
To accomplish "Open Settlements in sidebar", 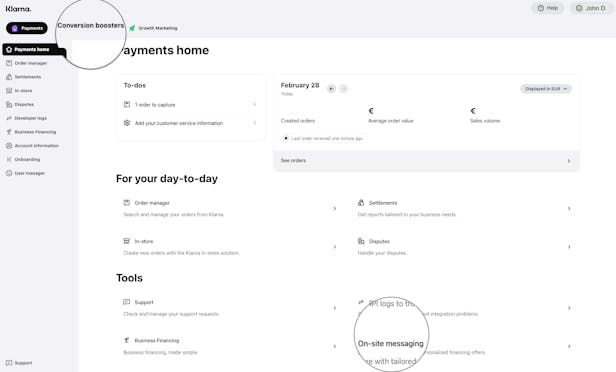I will pos(28,77).
